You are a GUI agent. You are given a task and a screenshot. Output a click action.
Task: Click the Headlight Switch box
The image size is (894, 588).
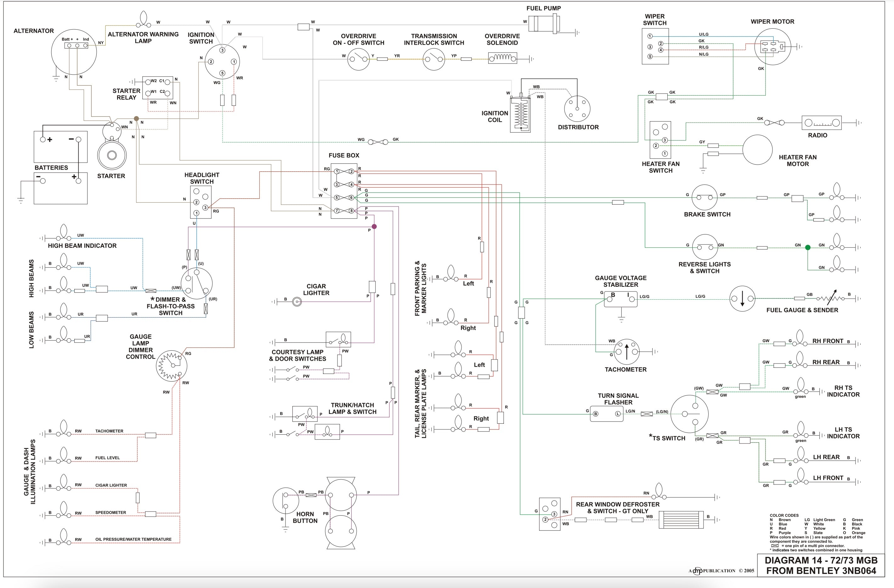(201, 202)
